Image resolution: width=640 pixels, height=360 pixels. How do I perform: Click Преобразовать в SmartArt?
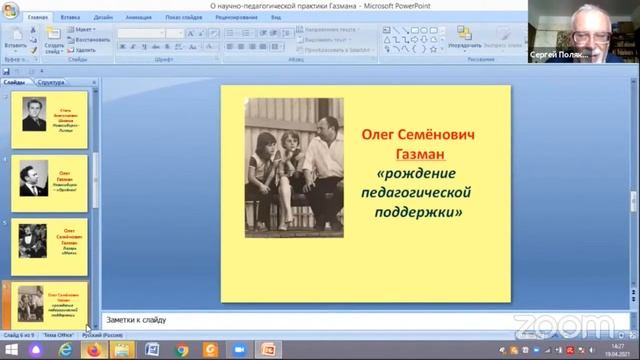(336, 50)
